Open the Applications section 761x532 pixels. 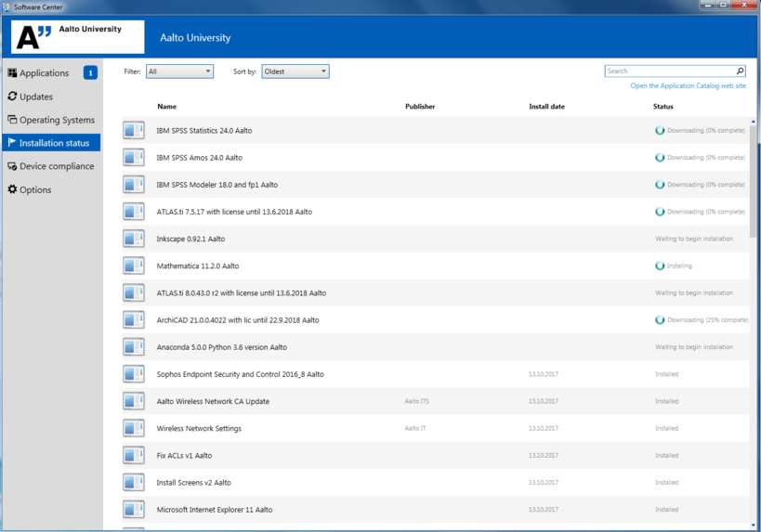pos(44,73)
